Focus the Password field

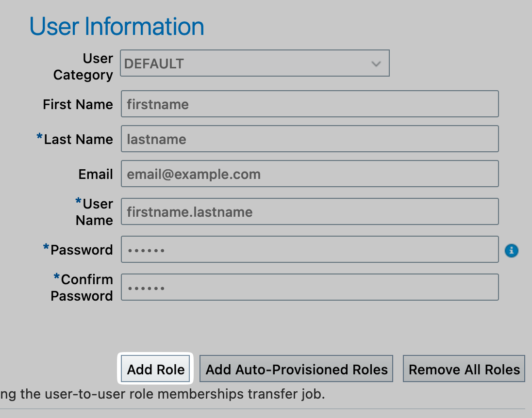pyautogui.click(x=310, y=250)
